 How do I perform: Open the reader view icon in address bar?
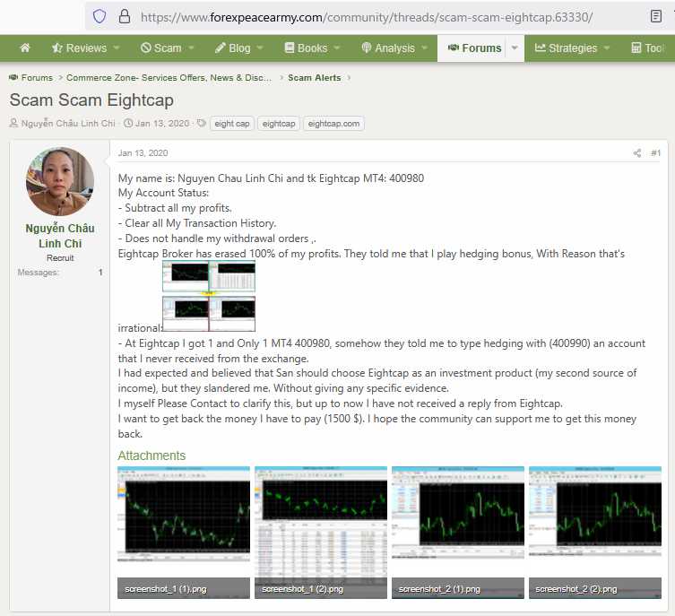[x=655, y=17]
